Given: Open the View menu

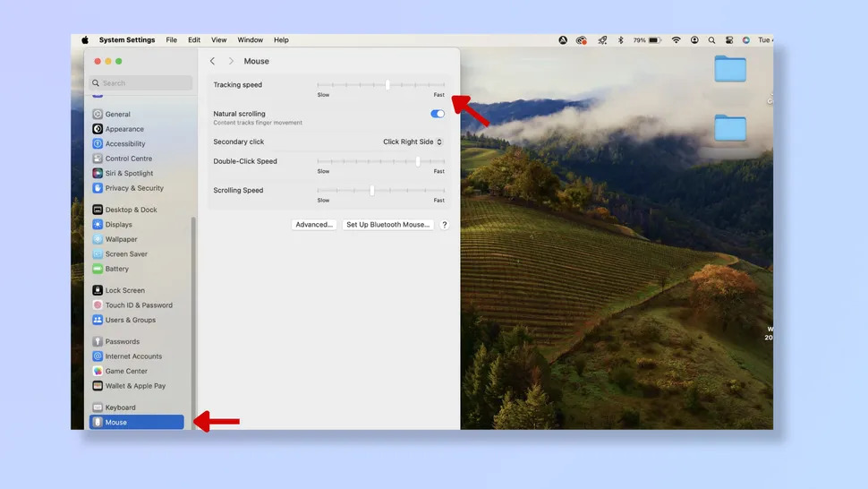Looking at the screenshot, I should [218, 40].
